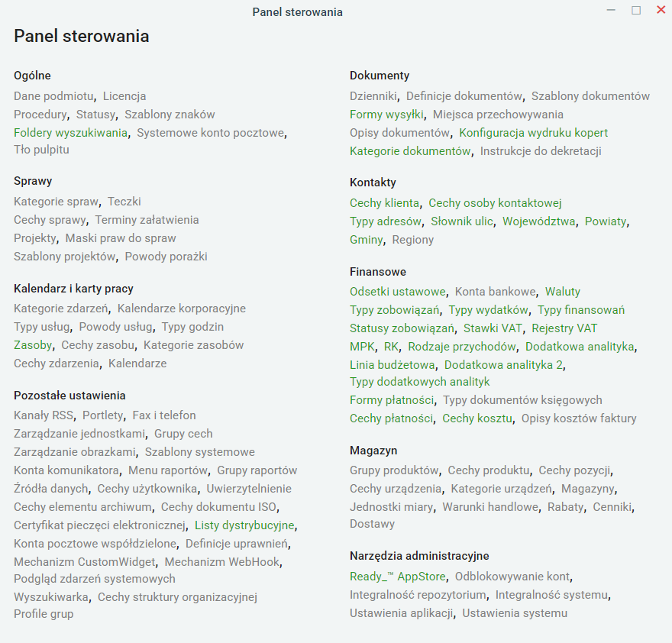Select Kategorie spraw in Sprawy section
The width and height of the screenshot is (672, 643).
coord(57,202)
